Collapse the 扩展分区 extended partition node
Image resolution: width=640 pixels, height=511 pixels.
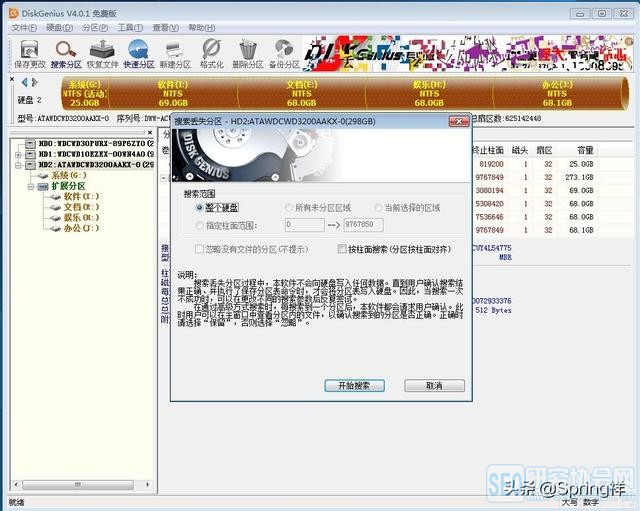point(31,187)
